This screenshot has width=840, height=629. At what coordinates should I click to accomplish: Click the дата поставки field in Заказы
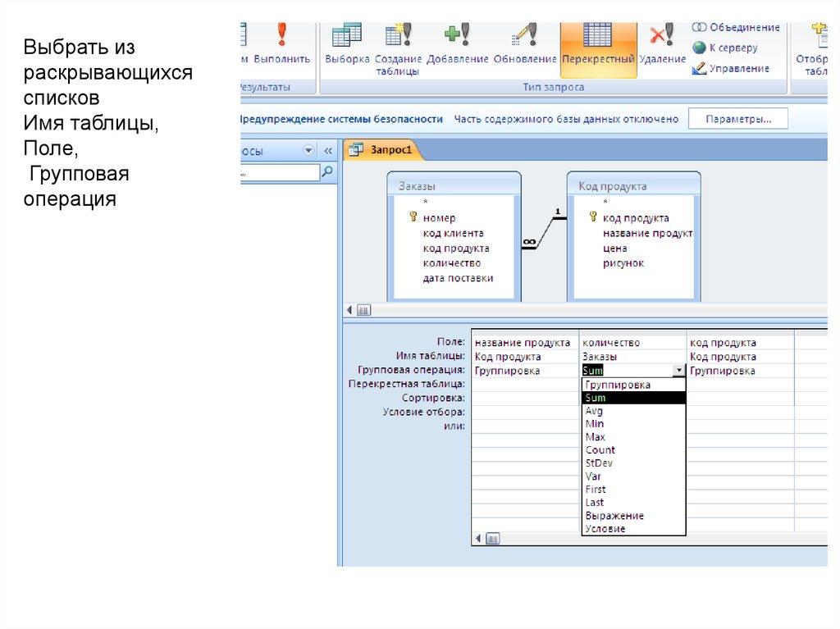point(458,278)
